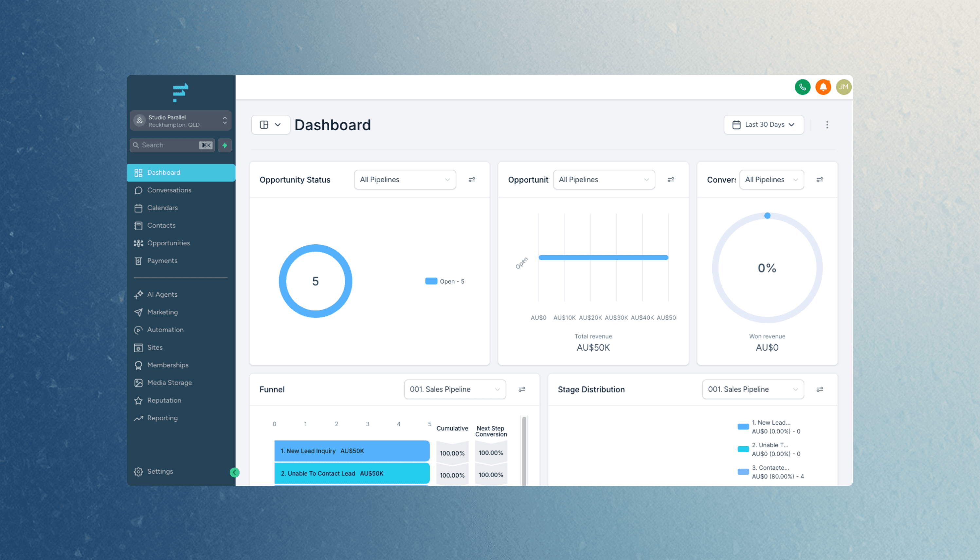Click the Stage Distribution widget title
Image resolution: width=980 pixels, height=560 pixels.
[x=591, y=390]
